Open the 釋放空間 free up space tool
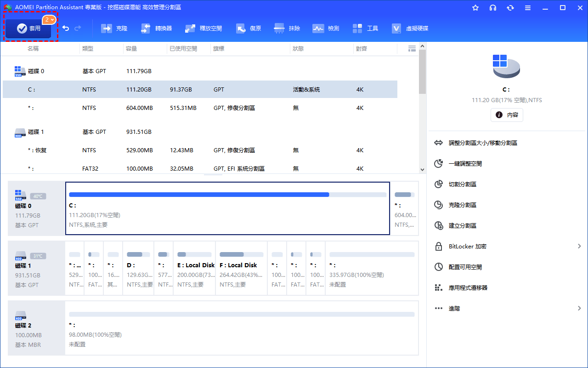The width and height of the screenshot is (588, 368). click(204, 29)
